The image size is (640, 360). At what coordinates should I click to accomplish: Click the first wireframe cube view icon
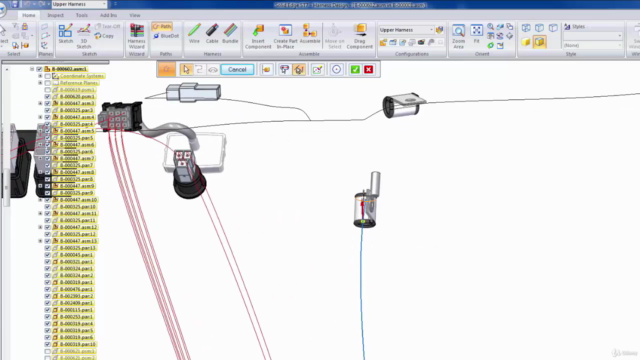pos(526,28)
